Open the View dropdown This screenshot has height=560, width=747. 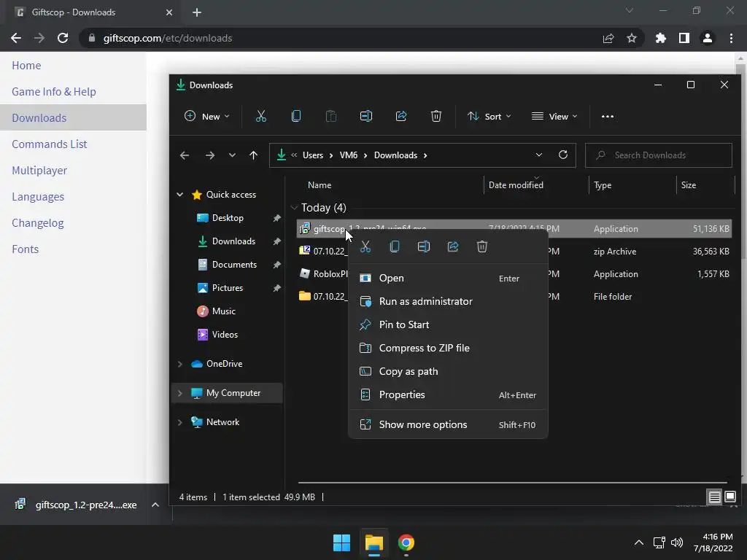[x=554, y=116]
